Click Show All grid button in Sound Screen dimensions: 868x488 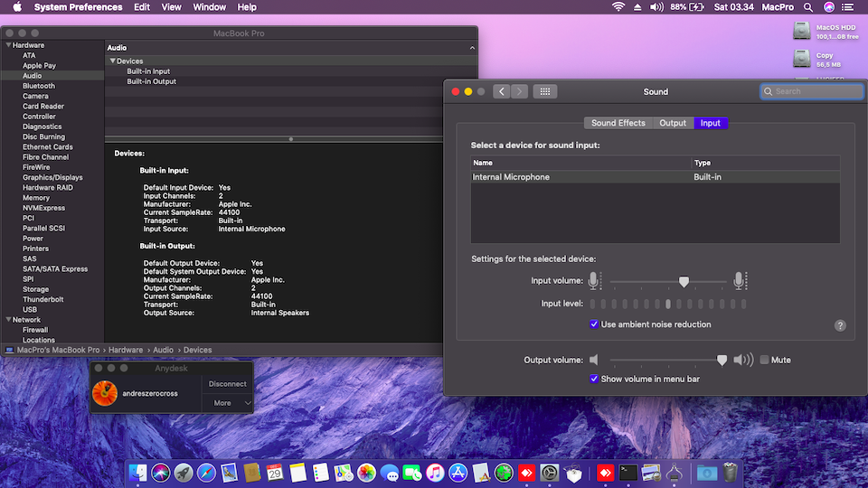pos(544,91)
